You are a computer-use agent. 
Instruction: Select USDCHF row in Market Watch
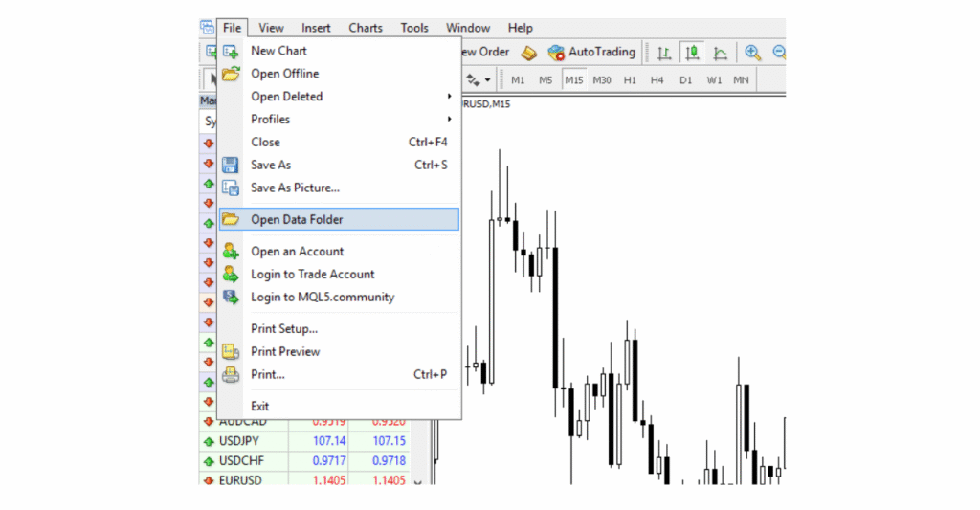[304, 461]
